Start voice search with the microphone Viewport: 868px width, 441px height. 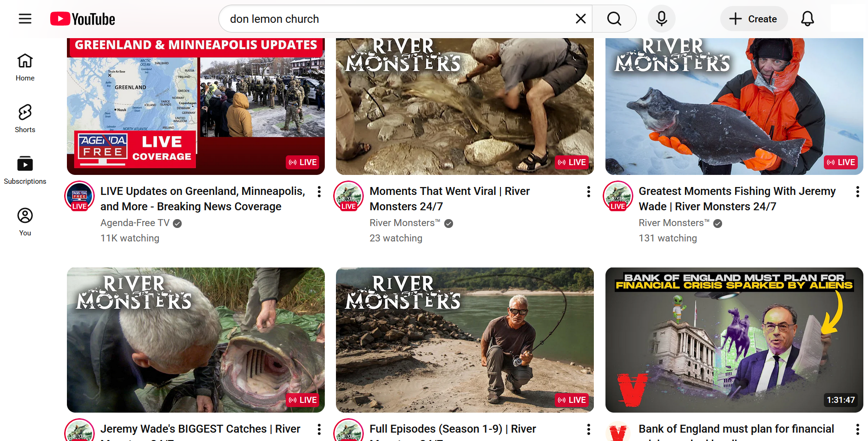click(662, 19)
